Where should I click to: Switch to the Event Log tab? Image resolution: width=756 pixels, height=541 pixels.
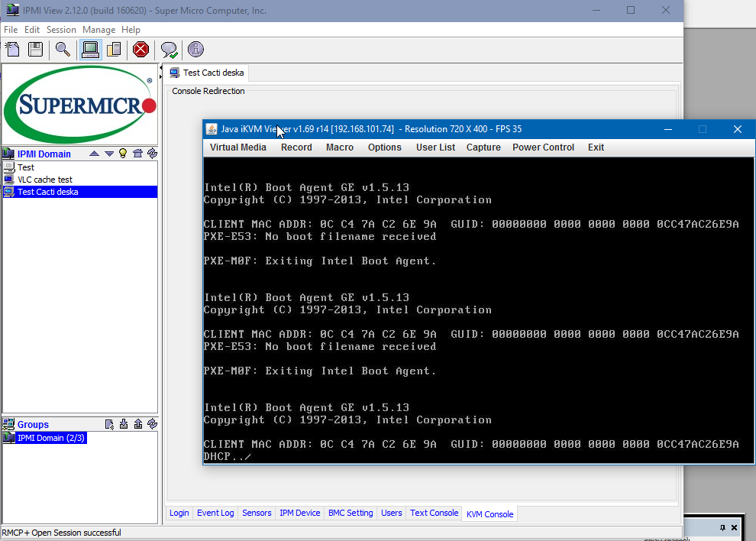[x=215, y=513]
